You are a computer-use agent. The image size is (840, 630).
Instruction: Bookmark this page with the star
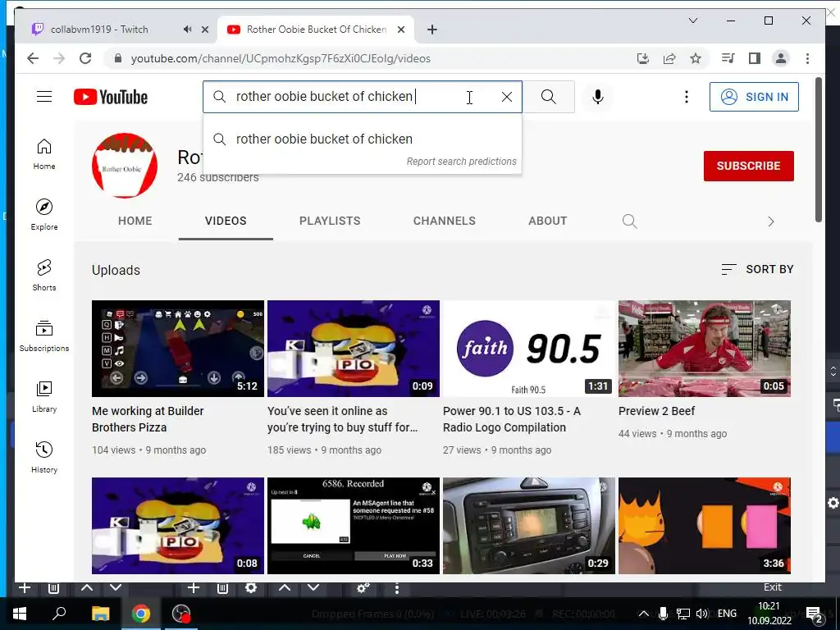[696, 58]
